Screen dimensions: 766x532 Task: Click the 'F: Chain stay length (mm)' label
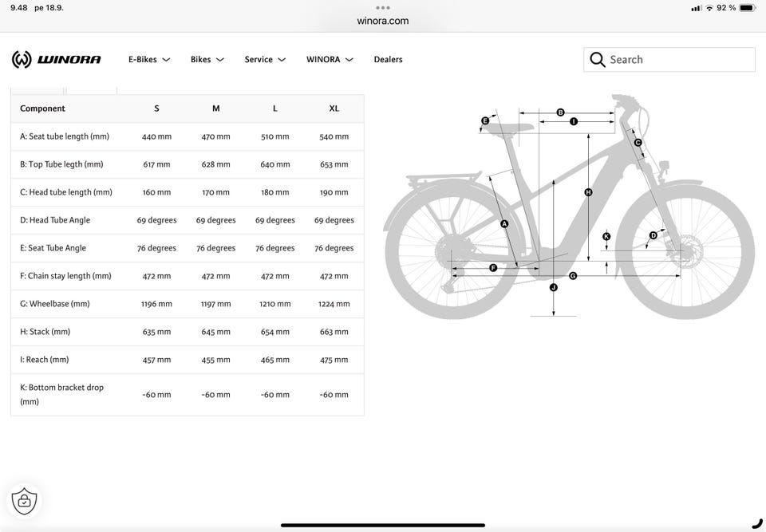tap(65, 275)
